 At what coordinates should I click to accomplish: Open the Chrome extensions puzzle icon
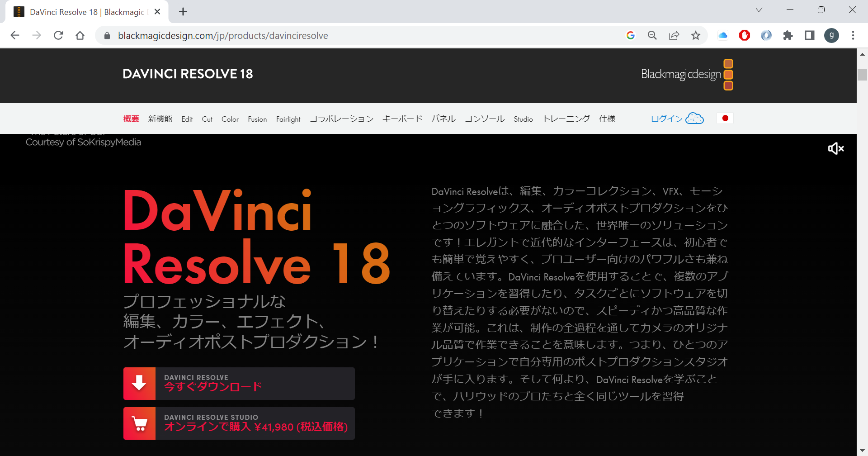[x=788, y=36]
